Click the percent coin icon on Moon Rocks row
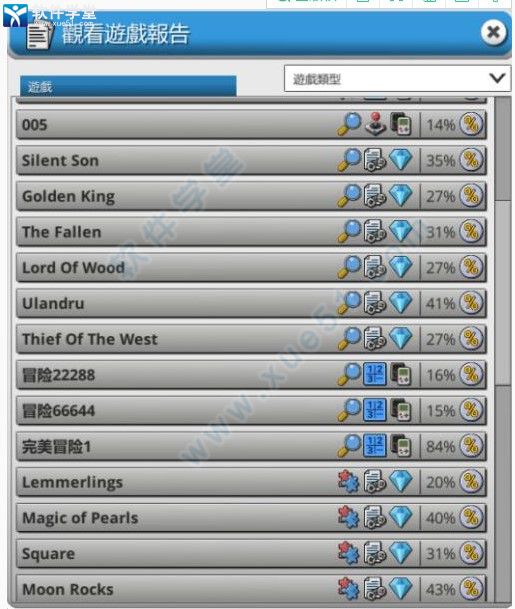Viewport: 515px width, 609px height. [471, 589]
